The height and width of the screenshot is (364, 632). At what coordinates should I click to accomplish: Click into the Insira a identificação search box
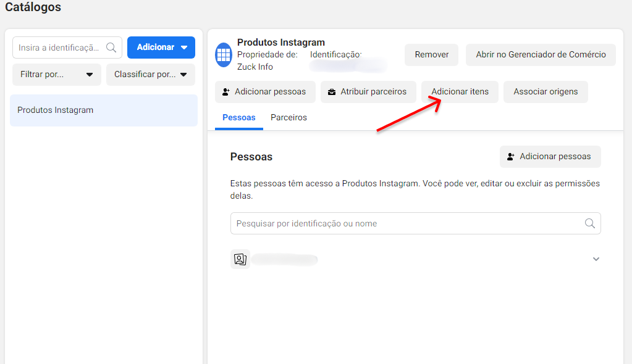pyautogui.click(x=60, y=48)
